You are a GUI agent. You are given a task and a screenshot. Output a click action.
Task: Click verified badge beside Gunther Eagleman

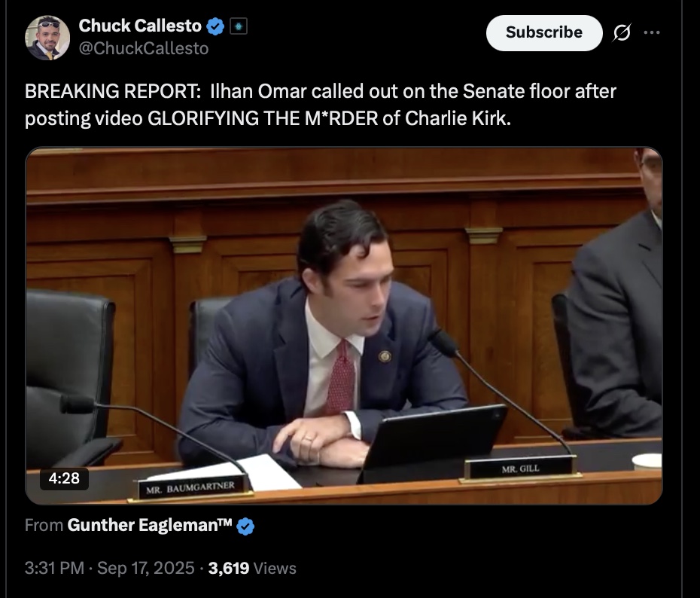click(245, 526)
